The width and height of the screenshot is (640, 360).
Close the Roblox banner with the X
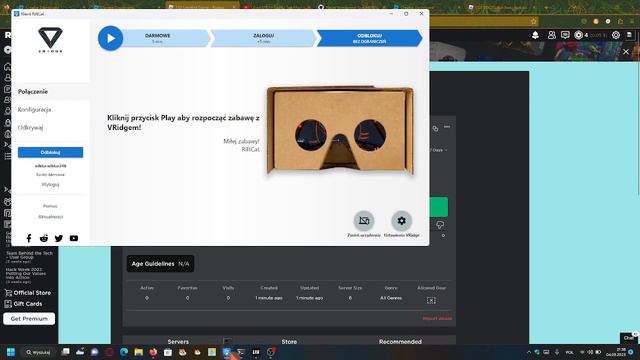point(626,52)
